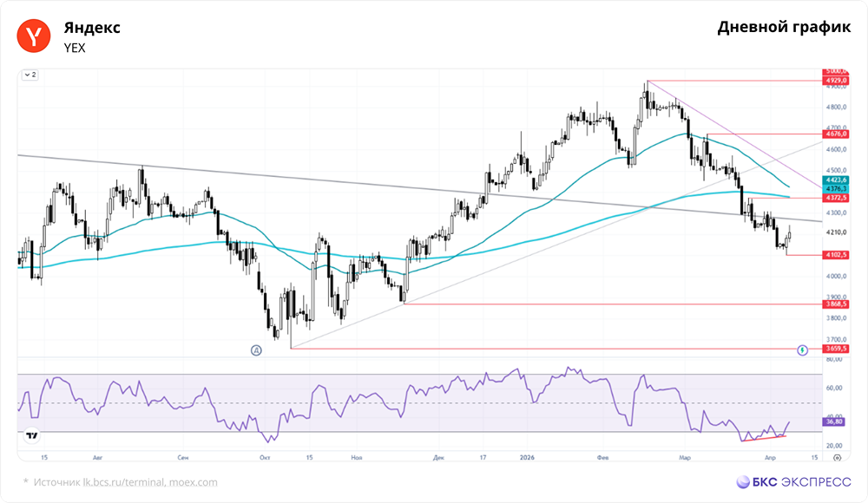Screen dimensions: 868x503
Task: Click the Апр month axis label
Action: tap(770, 458)
